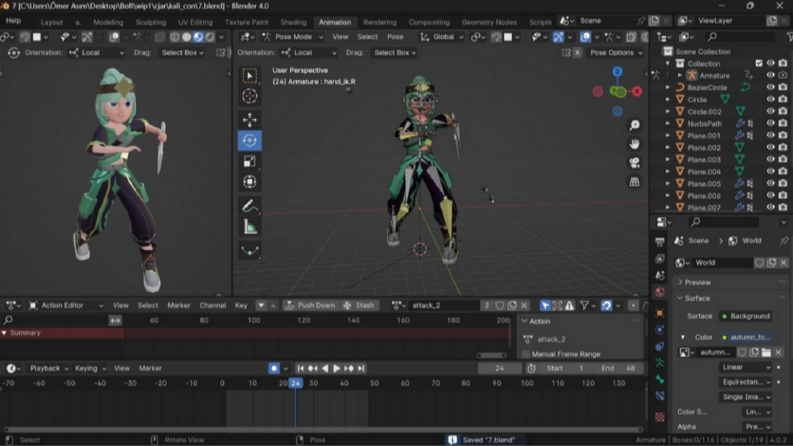
Task: Click the Stash button
Action: [x=359, y=305]
